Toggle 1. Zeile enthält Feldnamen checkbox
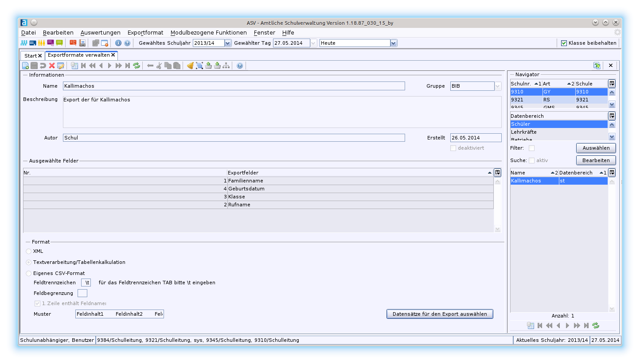 [37, 303]
